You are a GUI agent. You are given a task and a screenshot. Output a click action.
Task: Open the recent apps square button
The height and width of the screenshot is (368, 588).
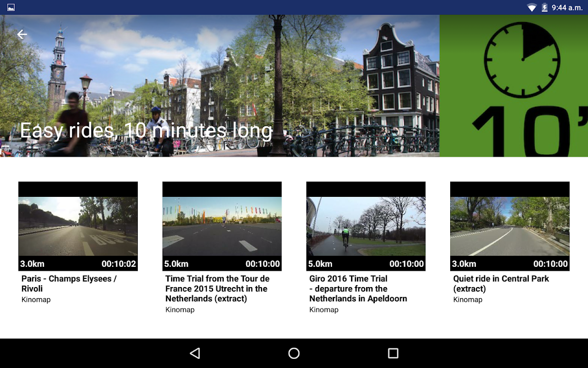coord(393,353)
